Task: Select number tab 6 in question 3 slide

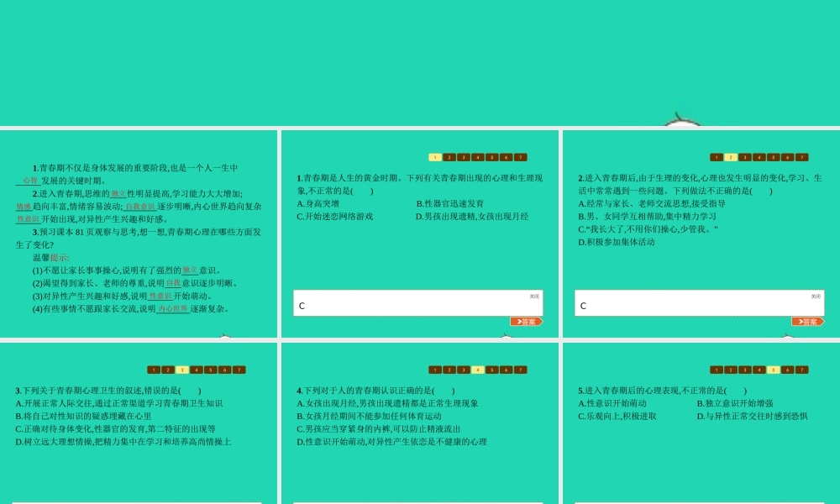Action: tap(224, 370)
